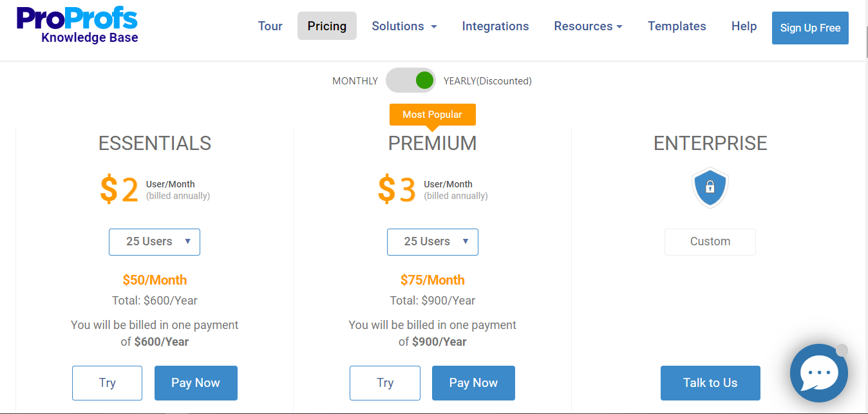Click the Sign Up Free button
This screenshot has height=414, width=868.
(810, 28)
